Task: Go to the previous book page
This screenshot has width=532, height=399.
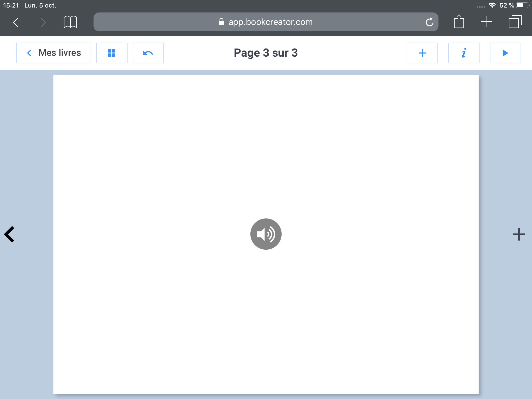Action: click(9, 234)
